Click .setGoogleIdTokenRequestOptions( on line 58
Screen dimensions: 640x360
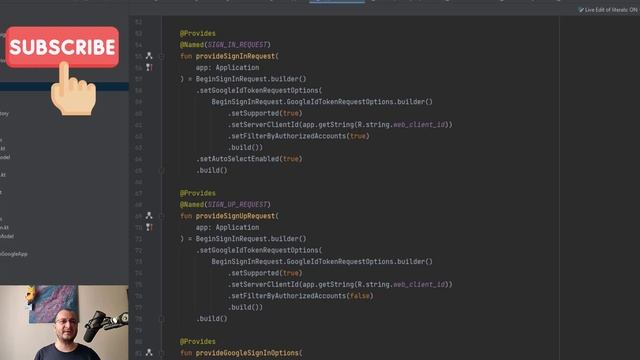(x=259, y=90)
